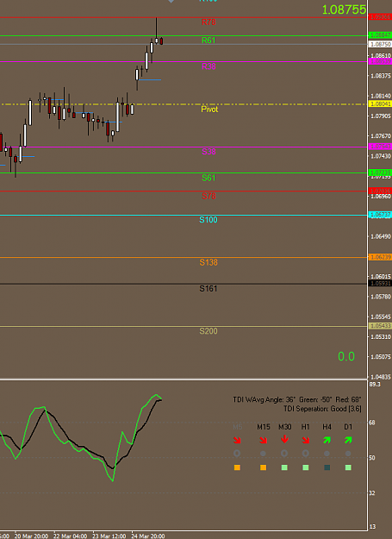
Task: Click the orange square in the M5 column
Action: (x=237, y=467)
